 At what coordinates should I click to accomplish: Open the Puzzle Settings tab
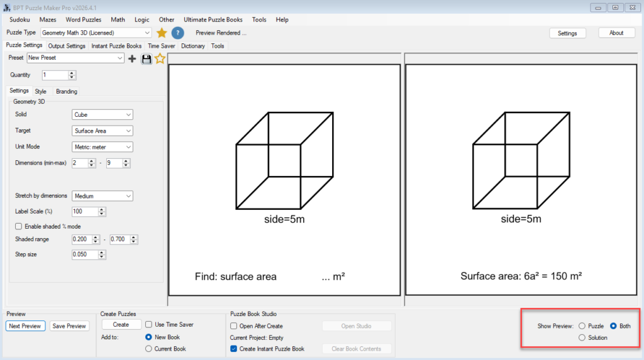24,45
